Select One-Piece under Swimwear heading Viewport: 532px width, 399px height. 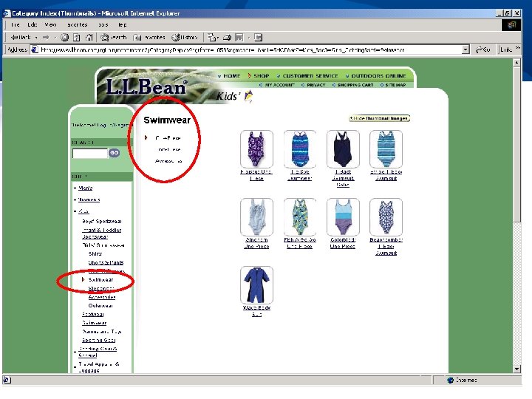click(x=168, y=138)
